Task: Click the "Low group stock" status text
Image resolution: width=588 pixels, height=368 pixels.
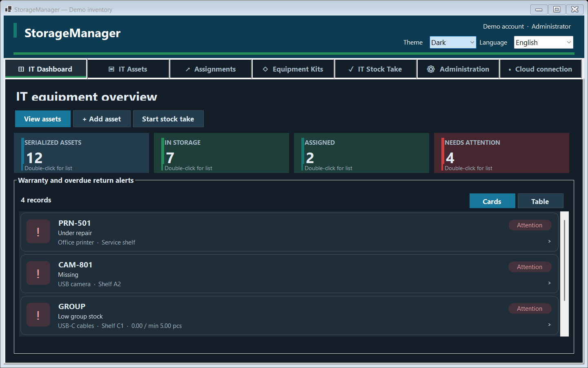Action: click(80, 316)
